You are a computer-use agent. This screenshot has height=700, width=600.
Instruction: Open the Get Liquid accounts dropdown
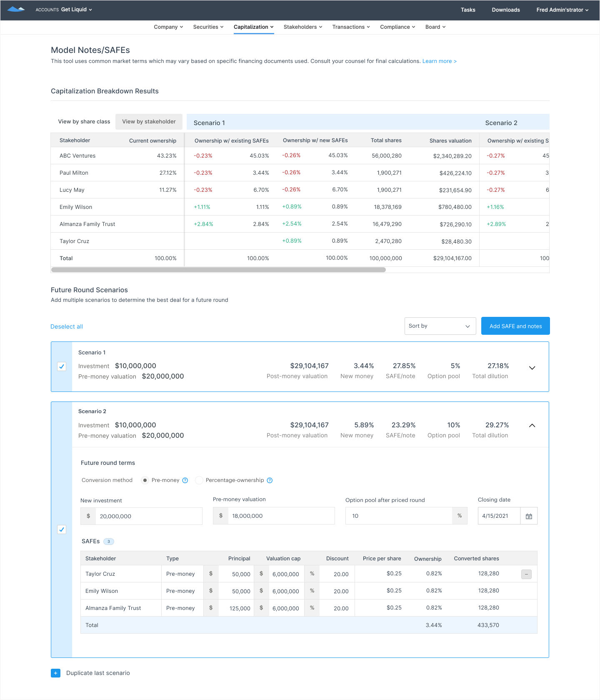pyautogui.click(x=77, y=10)
